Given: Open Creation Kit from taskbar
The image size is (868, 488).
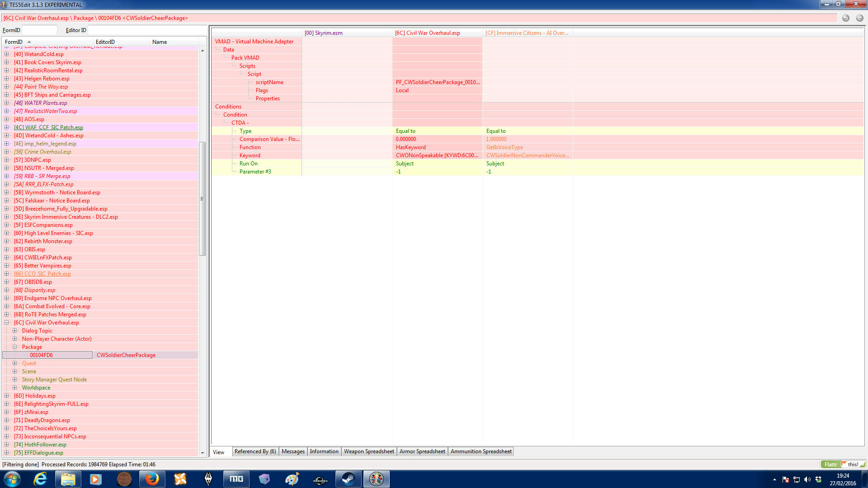Looking at the screenshot, I should pos(320,479).
